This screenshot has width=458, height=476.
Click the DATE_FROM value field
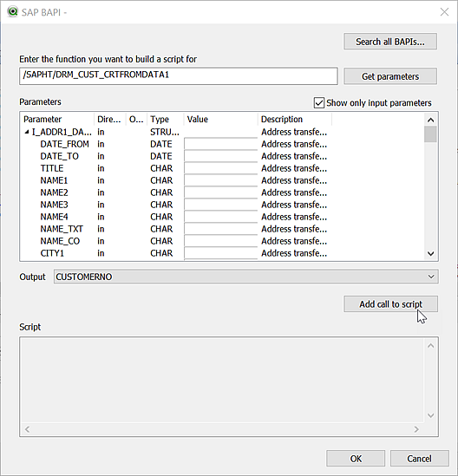pyautogui.click(x=221, y=144)
